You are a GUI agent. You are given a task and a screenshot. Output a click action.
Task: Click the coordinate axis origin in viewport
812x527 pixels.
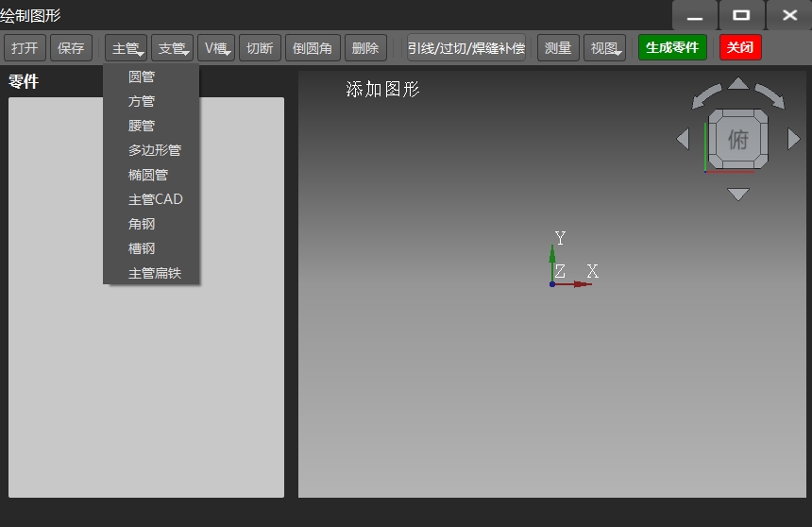pos(552,284)
